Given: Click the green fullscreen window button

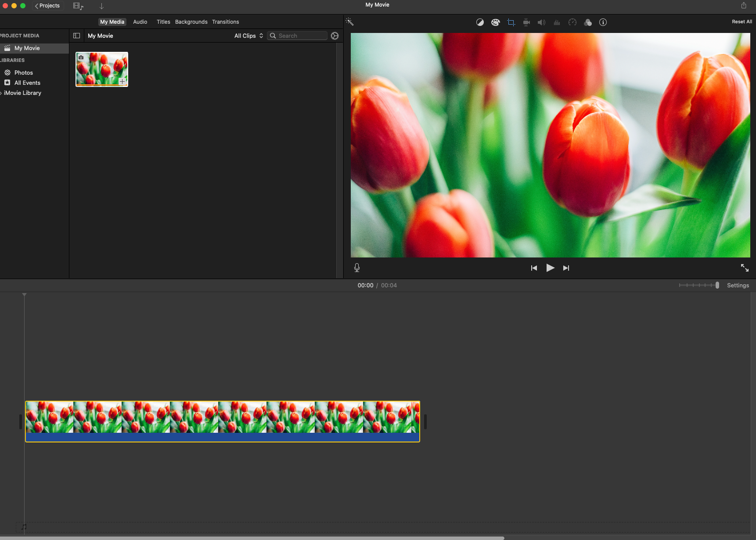Looking at the screenshot, I should click(x=23, y=6).
